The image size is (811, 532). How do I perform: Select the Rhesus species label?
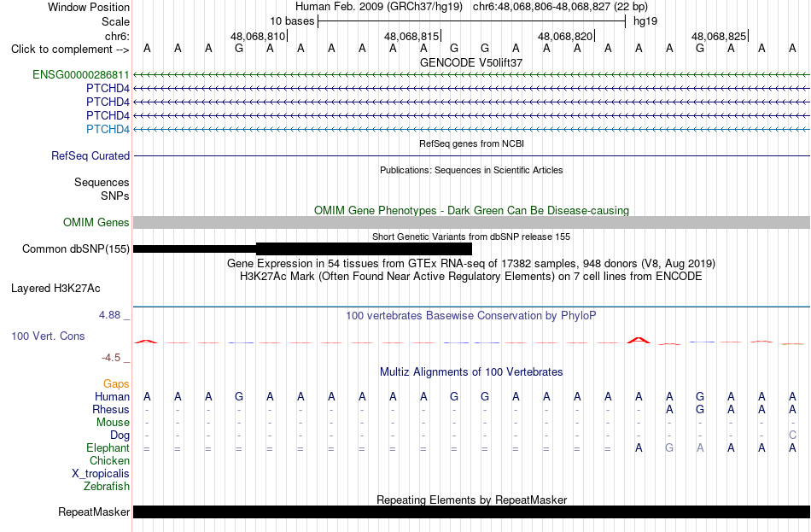[111, 409]
